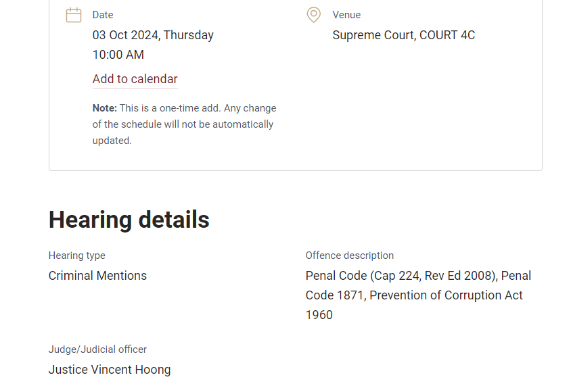Image resolution: width=571 pixels, height=392 pixels.
Task: Open the Add to calendar link
Action: coord(135,79)
